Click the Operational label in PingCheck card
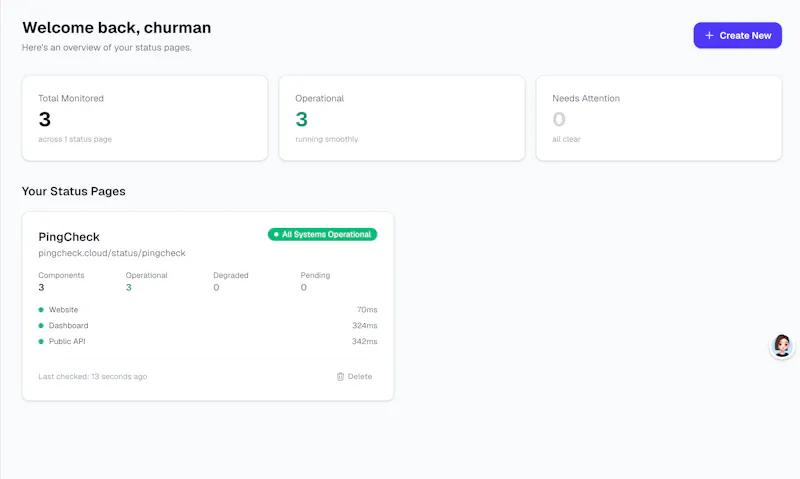Viewport: 800px width, 479px height. [146, 275]
